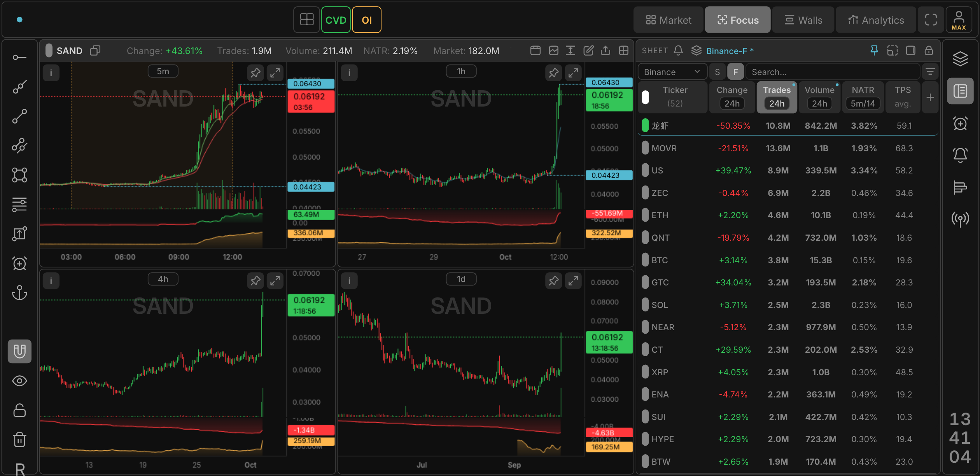Select the Focus tab
The image size is (980, 476).
click(x=738, y=20)
